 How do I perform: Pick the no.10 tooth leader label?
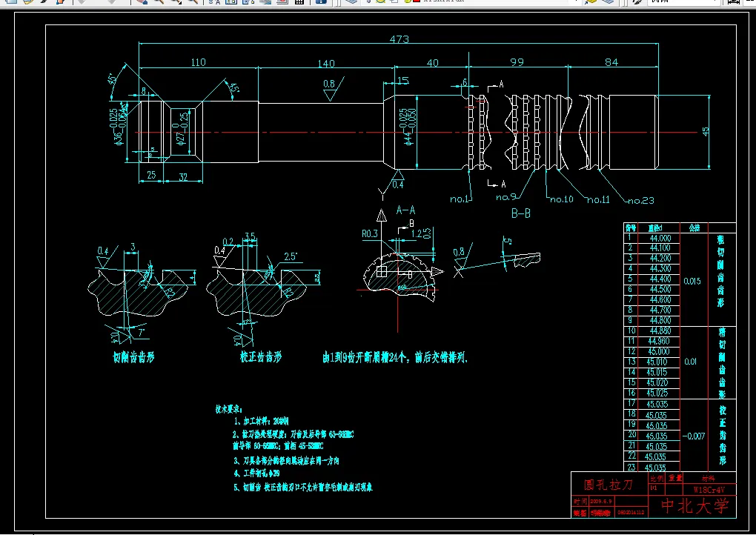(562, 199)
